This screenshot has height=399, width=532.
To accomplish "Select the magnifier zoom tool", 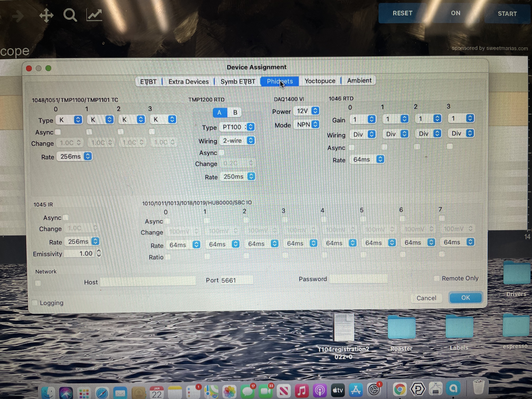I will [x=70, y=15].
